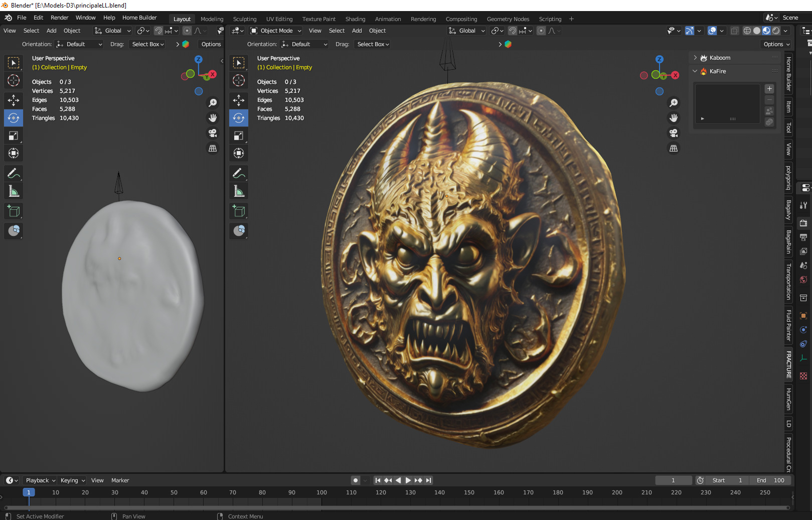Open Select Box drag dropdown in left viewport

[148, 44]
